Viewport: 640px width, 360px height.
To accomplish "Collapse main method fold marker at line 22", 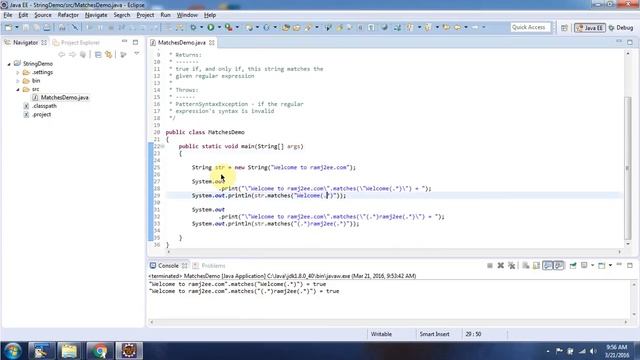I will tap(163, 147).
